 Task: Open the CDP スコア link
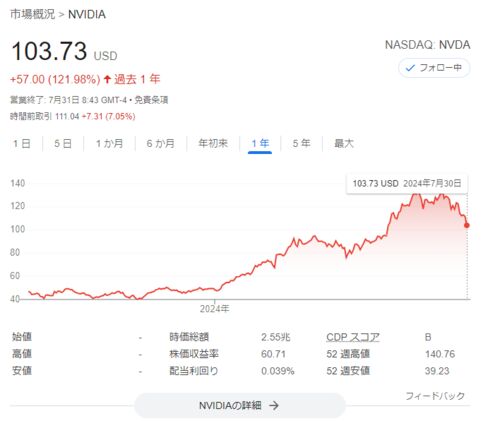click(353, 337)
